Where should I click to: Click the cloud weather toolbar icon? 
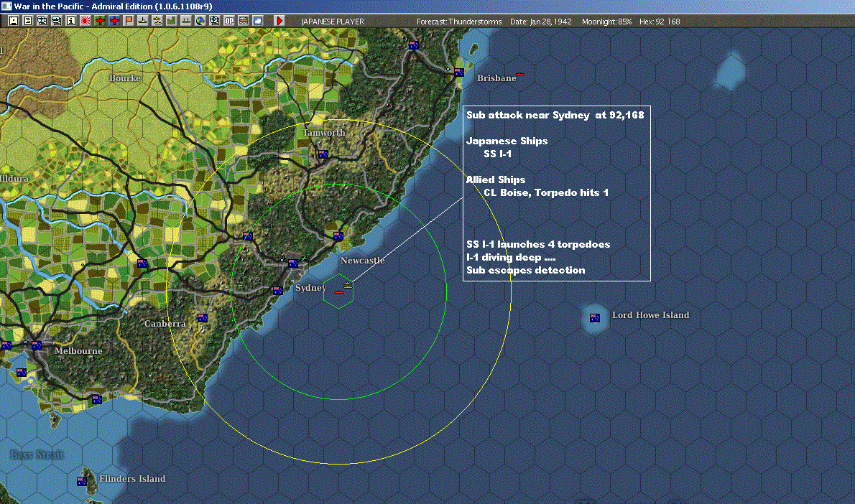[x=257, y=21]
